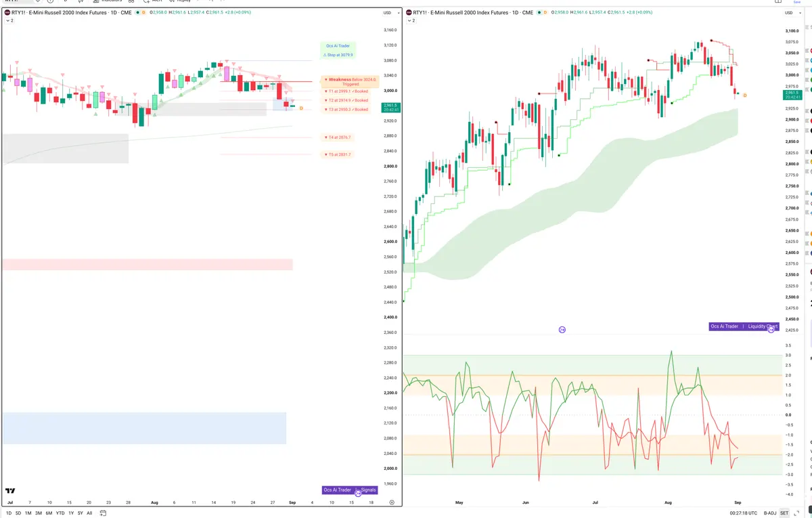Screen dimensions: 812x518
Task: Click 'Aug' on left chart time axis
Action: pyautogui.click(x=154, y=502)
